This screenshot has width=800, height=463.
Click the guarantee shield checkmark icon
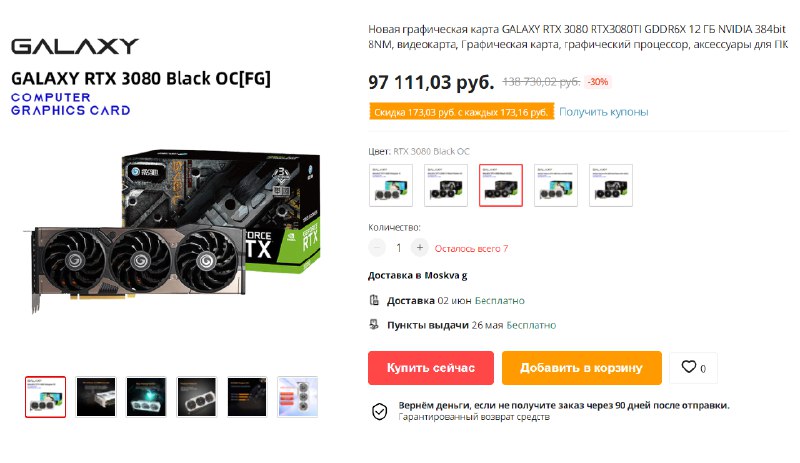(380, 411)
